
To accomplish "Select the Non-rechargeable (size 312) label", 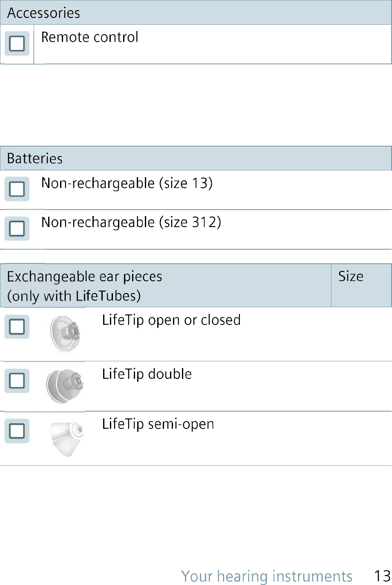I will (x=131, y=222).
